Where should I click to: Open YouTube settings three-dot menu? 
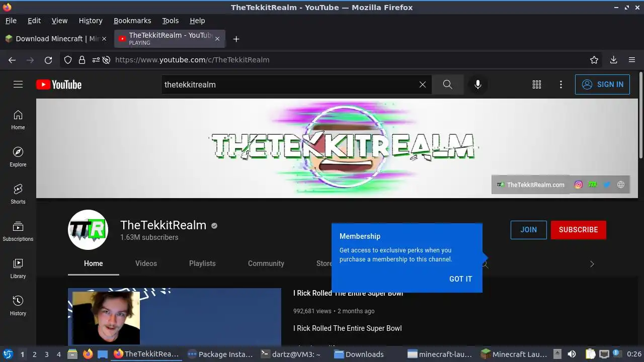pyautogui.click(x=561, y=84)
